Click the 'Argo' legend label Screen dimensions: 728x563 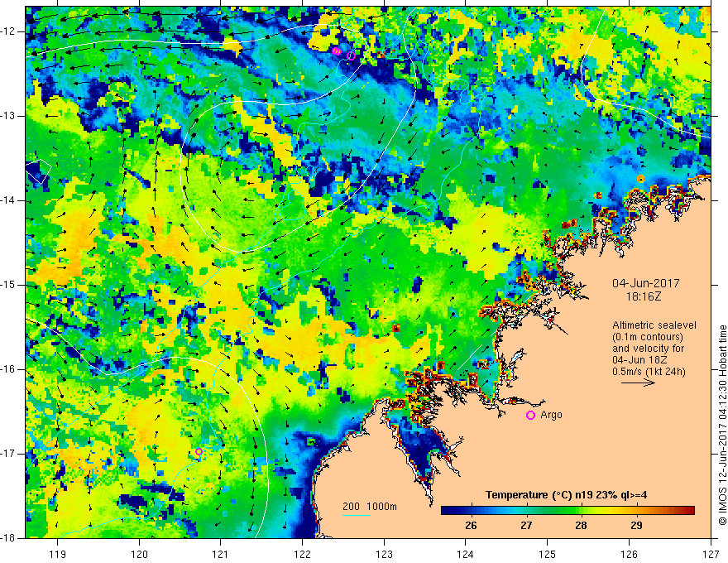click(x=551, y=415)
